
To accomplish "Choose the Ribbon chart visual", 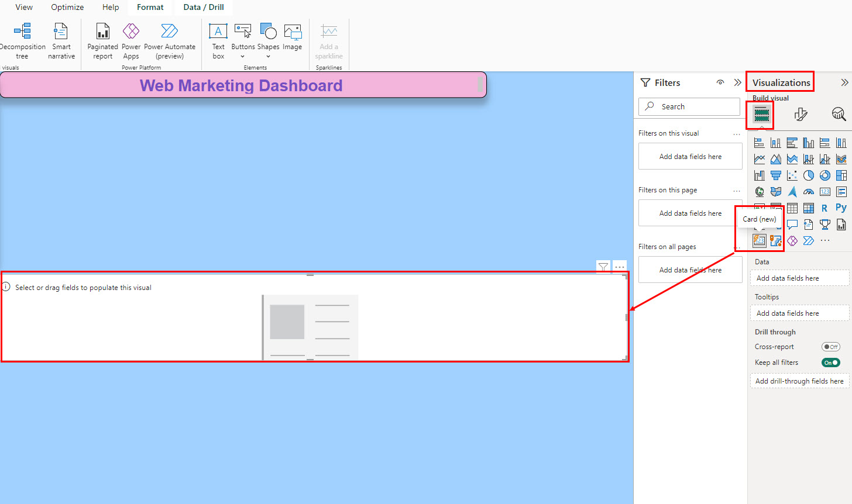I will 841,159.
